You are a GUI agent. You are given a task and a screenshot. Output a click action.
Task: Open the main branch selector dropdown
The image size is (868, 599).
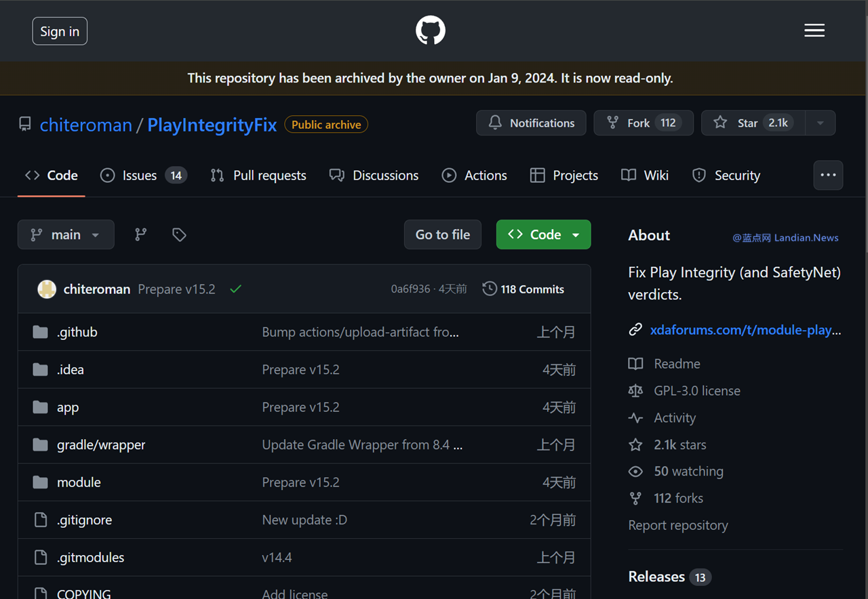66,234
